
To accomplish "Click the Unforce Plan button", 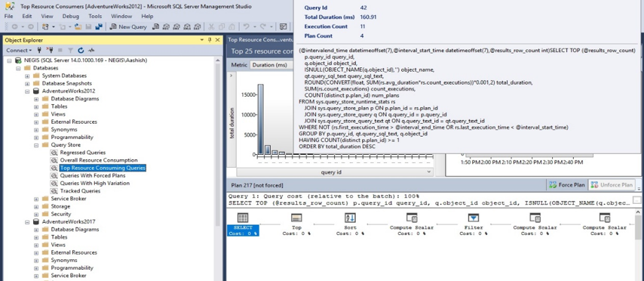I will (612, 185).
